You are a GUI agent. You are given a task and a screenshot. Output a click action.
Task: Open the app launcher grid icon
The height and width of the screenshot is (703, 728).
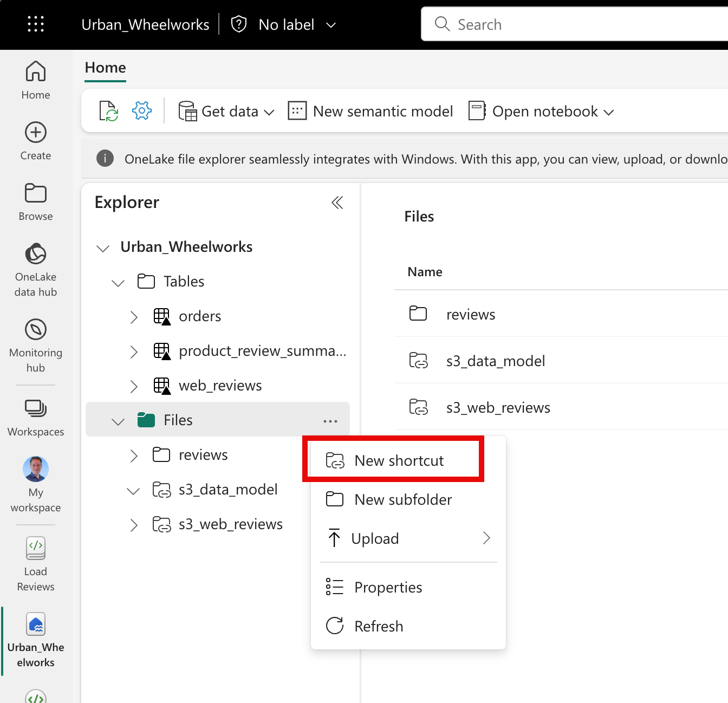tap(36, 24)
